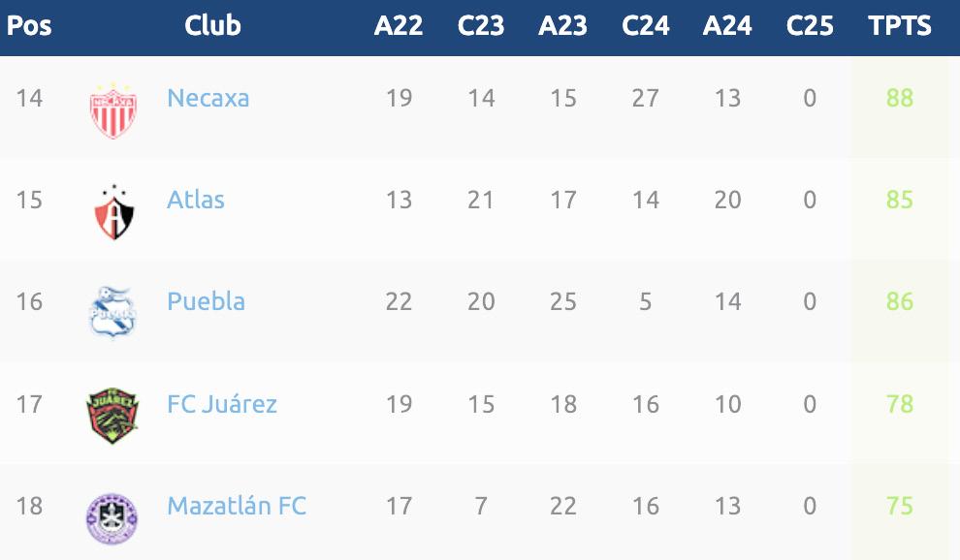Viewport: 960px width, 560px height.
Task: Sort by TPTS column header
Action: coord(900,25)
